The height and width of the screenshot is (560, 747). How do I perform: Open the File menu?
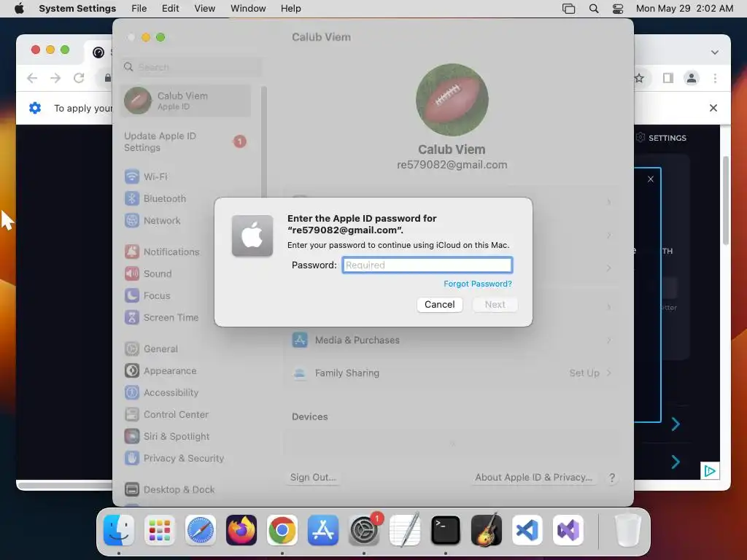[139, 9]
